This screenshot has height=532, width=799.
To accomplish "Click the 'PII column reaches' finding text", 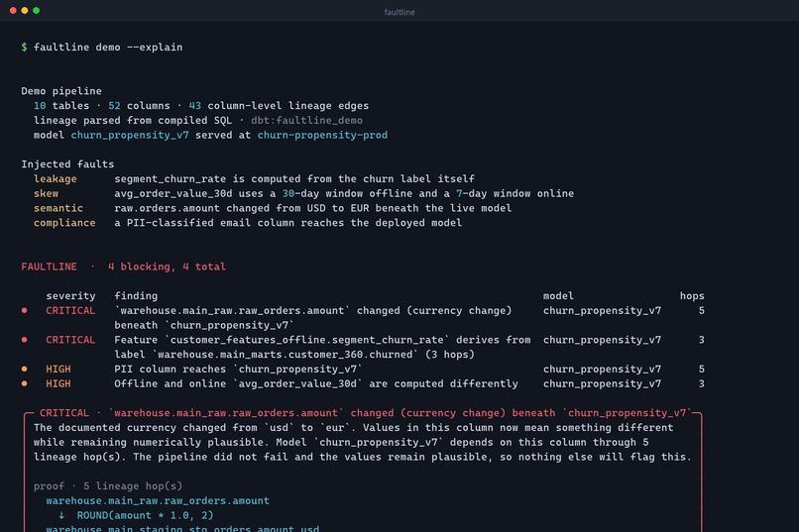I will pos(239,369).
